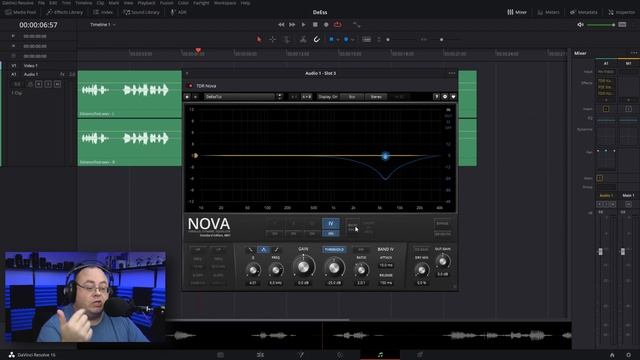Start playback with the play button
This screenshot has width=640, height=360.
303,24
